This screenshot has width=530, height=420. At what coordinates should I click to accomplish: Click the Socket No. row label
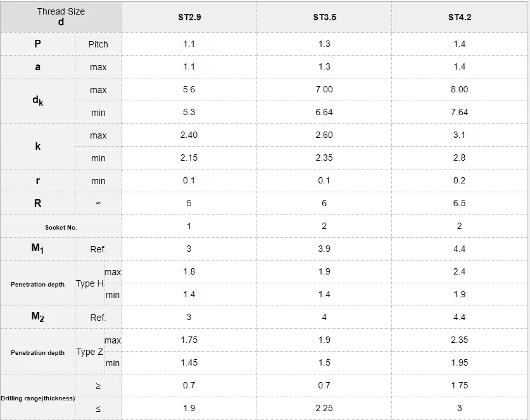tap(61, 227)
